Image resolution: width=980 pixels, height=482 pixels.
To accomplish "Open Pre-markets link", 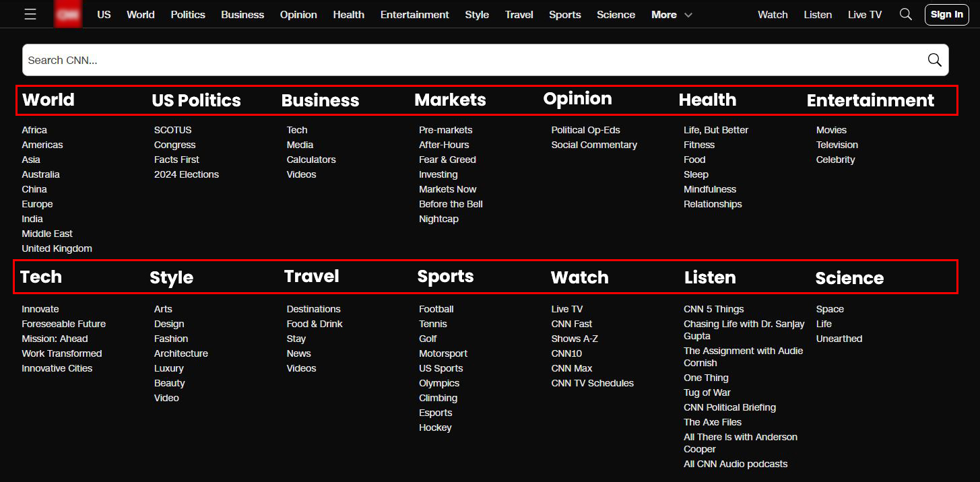I will [x=446, y=130].
